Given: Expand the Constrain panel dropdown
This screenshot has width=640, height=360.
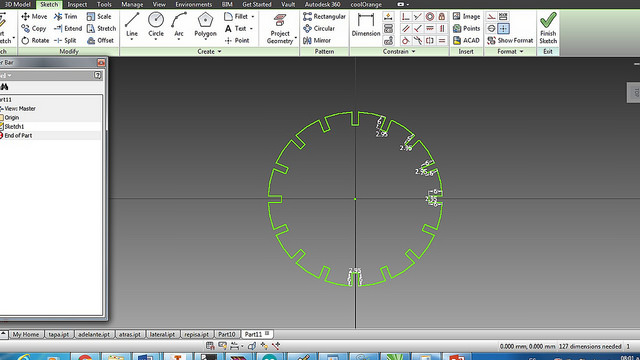Looking at the screenshot, I should pyautogui.click(x=413, y=52).
